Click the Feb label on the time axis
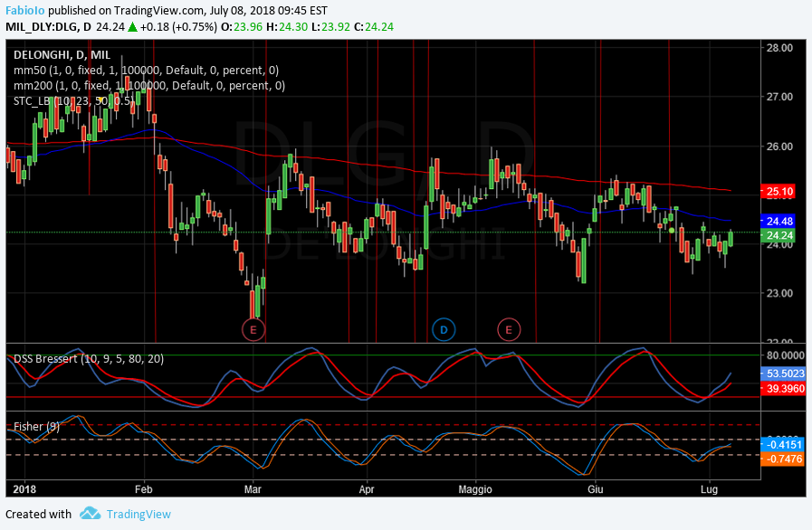Viewport: 812px width, 530px height. (143, 489)
